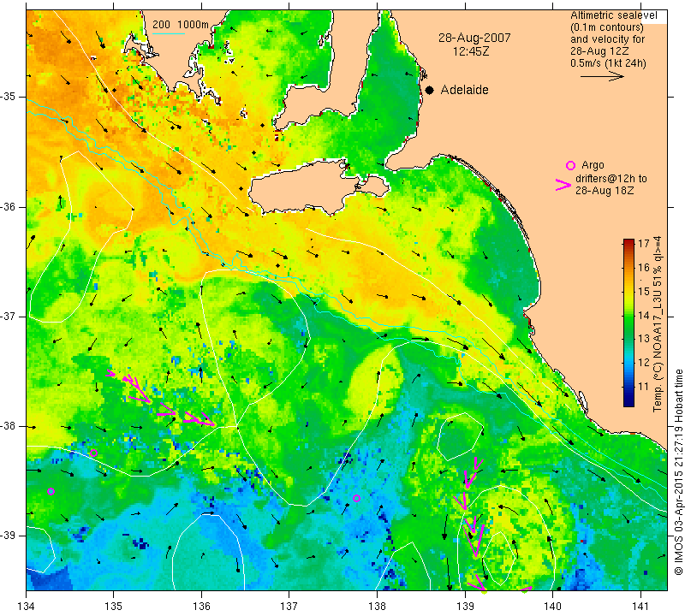Viewport: 685px width, 616px height.
Task: Click the magenta Argo circle legend symbol
Action: pos(570,165)
